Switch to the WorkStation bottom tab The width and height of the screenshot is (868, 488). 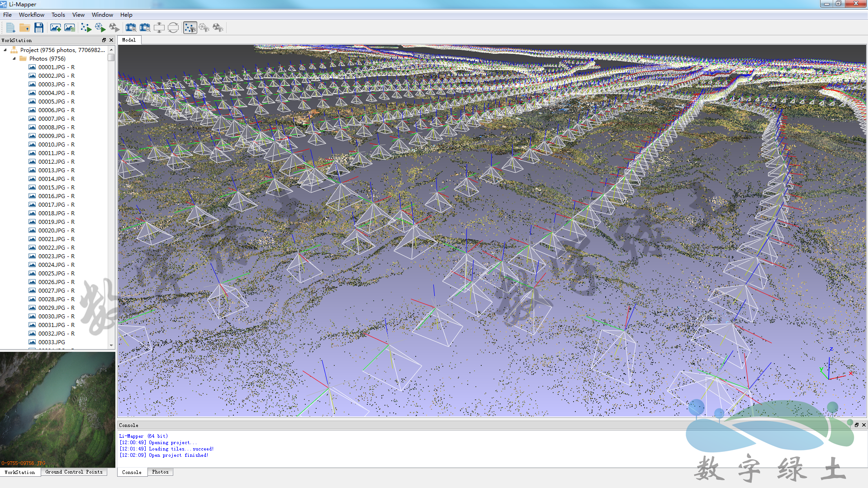(20, 472)
